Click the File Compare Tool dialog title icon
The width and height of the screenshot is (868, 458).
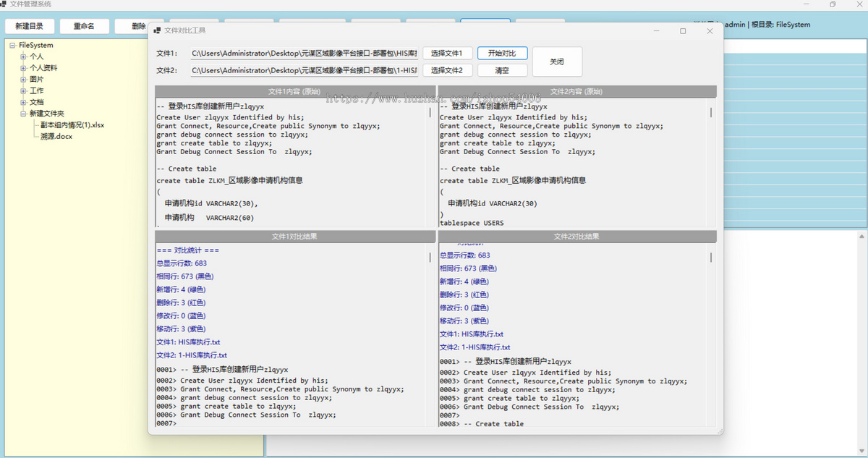pyautogui.click(x=157, y=30)
